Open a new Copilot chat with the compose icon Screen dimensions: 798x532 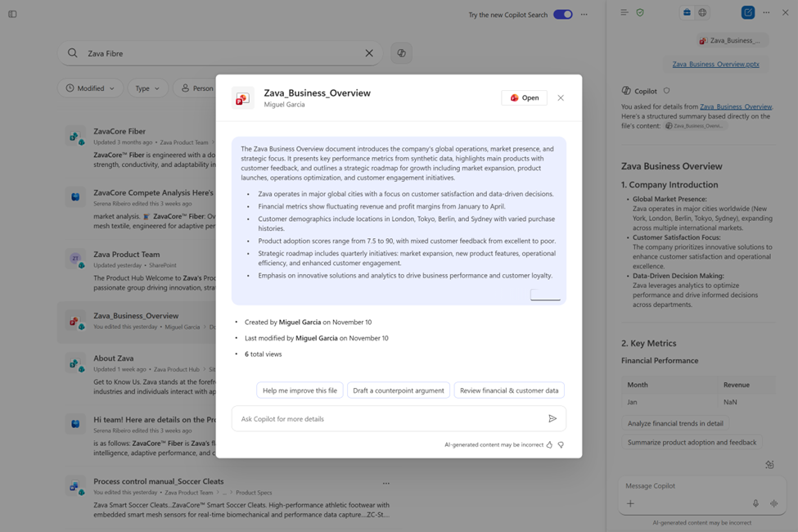[746, 12]
